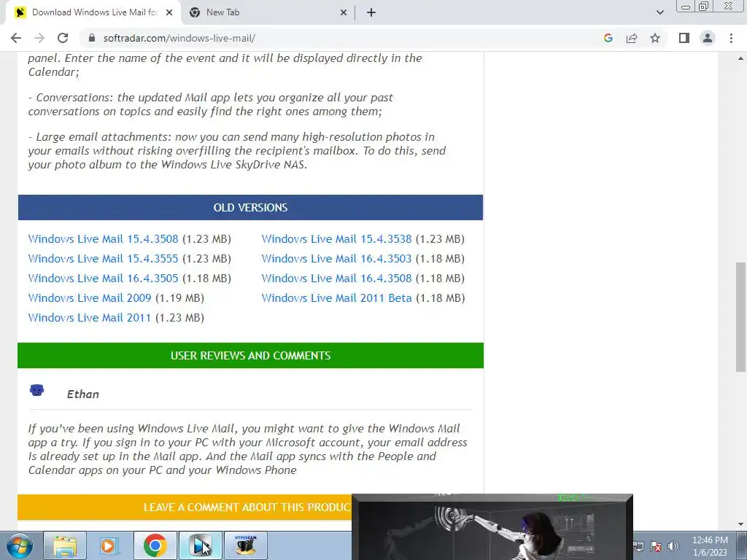
Task: Switch to the New Tab tab
Action: tap(268, 12)
